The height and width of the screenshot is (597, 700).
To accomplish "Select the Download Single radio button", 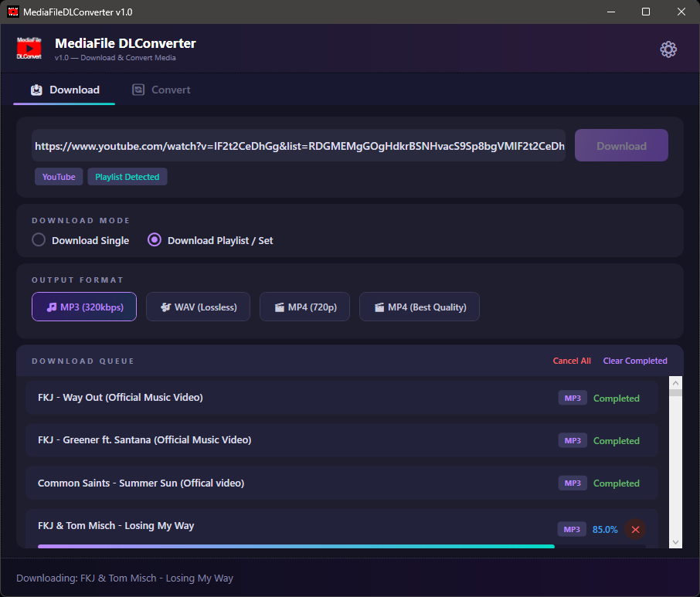I will click(39, 240).
